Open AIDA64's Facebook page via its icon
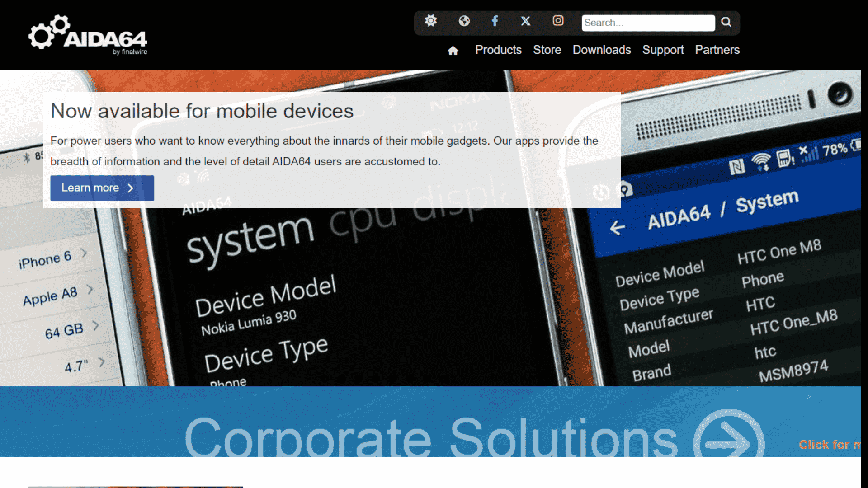This screenshot has width=868, height=488. [x=495, y=21]
